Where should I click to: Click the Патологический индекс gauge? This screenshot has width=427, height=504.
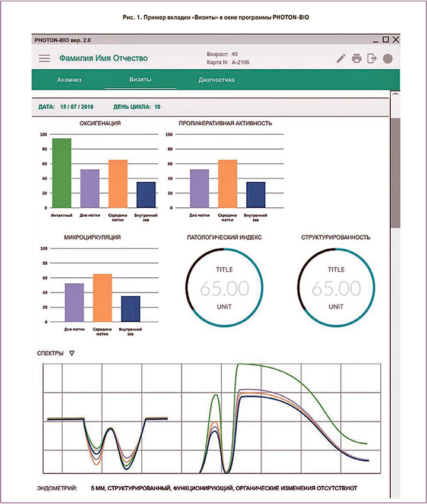tap(224, 288)
